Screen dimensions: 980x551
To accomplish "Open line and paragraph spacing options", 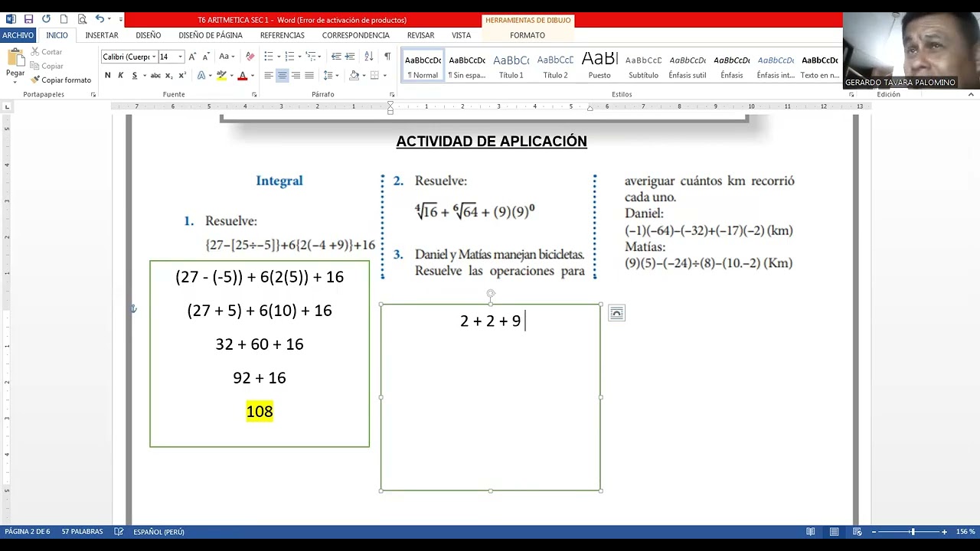I will [x=328, y=75].
